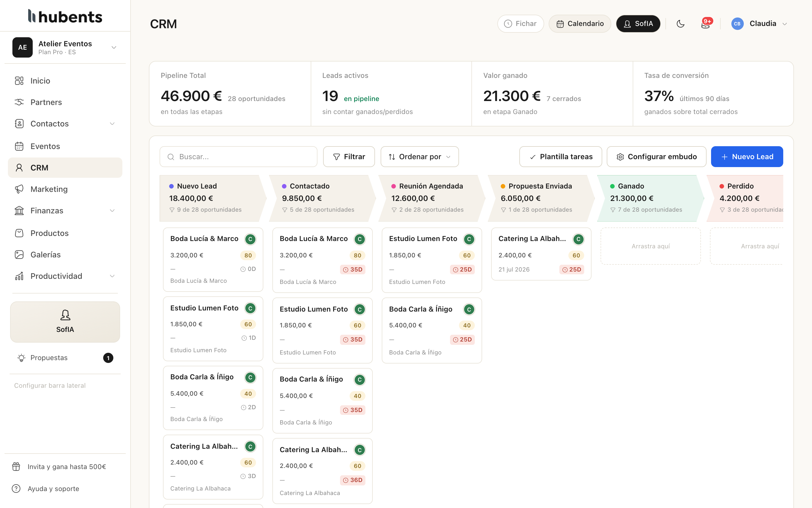This screenshot has width=812, height=508.
Task: Click 0D timer on Nuevo Lead Boda Lucía card
Action: pos(248,269)
